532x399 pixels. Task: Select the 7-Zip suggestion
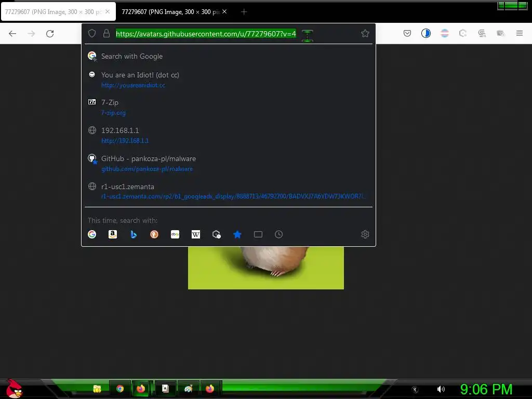point(229,107)
